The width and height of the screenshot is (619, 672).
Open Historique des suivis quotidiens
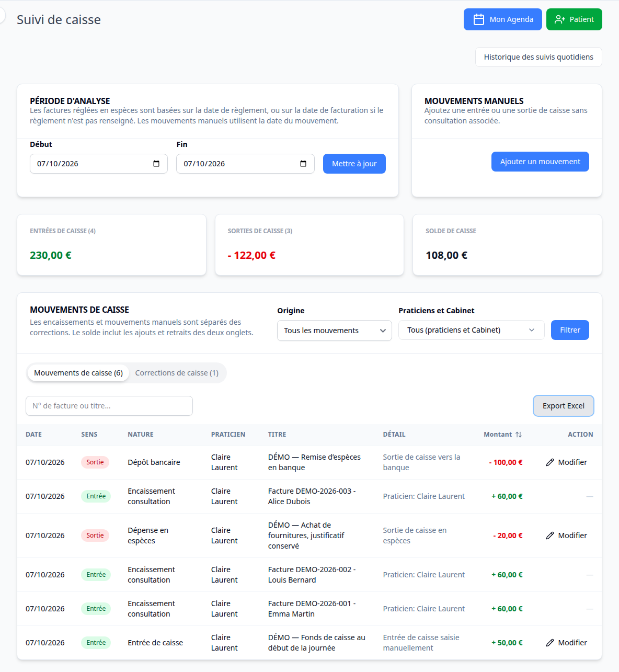coord(538,57)
